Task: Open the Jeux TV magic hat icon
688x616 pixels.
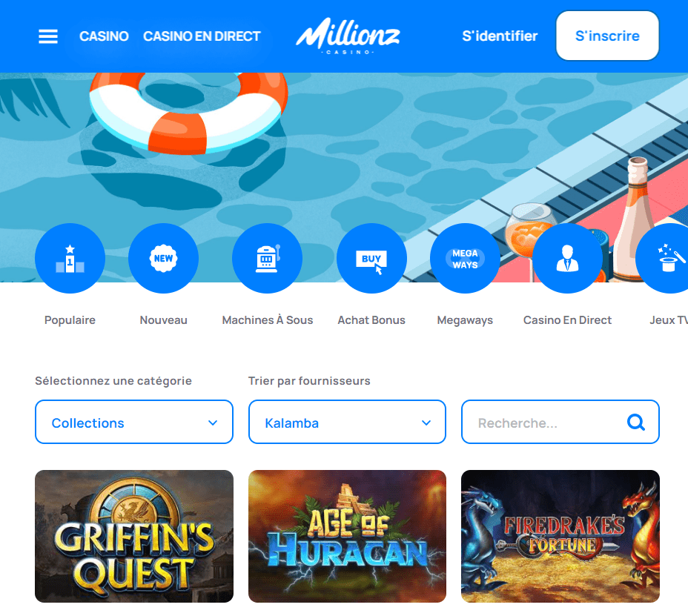Action: (663, 258)
